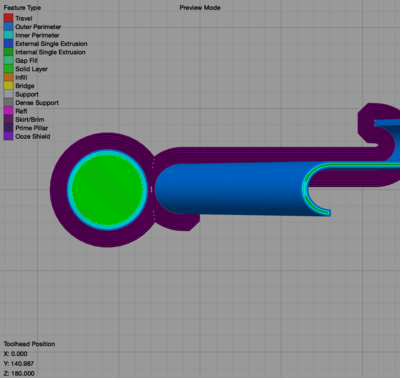The height and width of the screenshot is (378, 400).
Task: Click the Support label text
Action: (27, 94)
